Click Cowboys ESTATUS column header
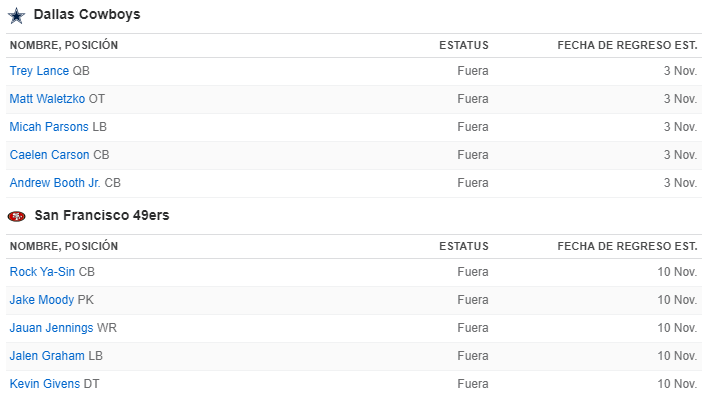The width and height of the screenshot is (707, 396). pos(464,45)
